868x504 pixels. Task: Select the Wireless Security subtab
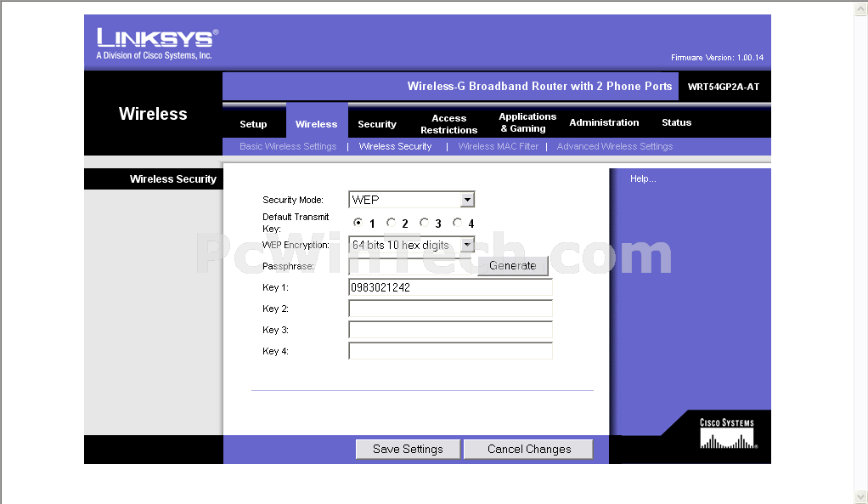(x=395, y=146)
